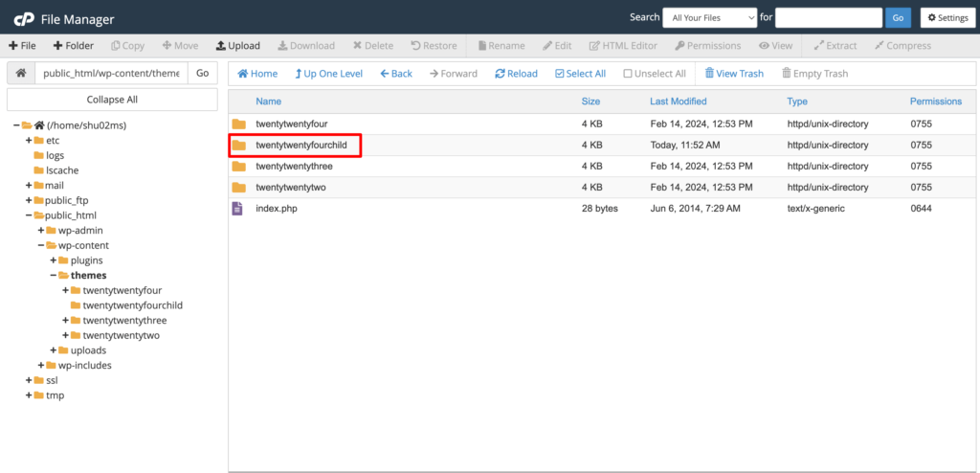The image size is (980, 473).
Task: Open the HTML Editor
Action: pos(623,46)
